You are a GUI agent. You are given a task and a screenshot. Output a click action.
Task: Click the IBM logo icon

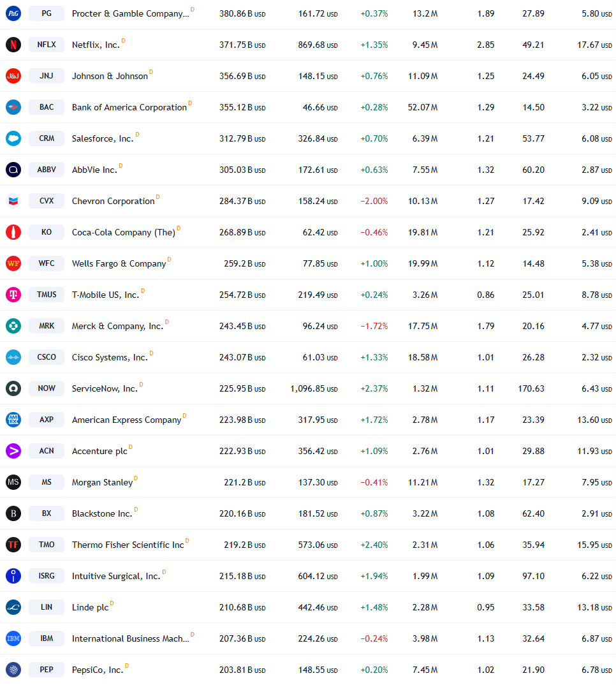pos(13,638)
